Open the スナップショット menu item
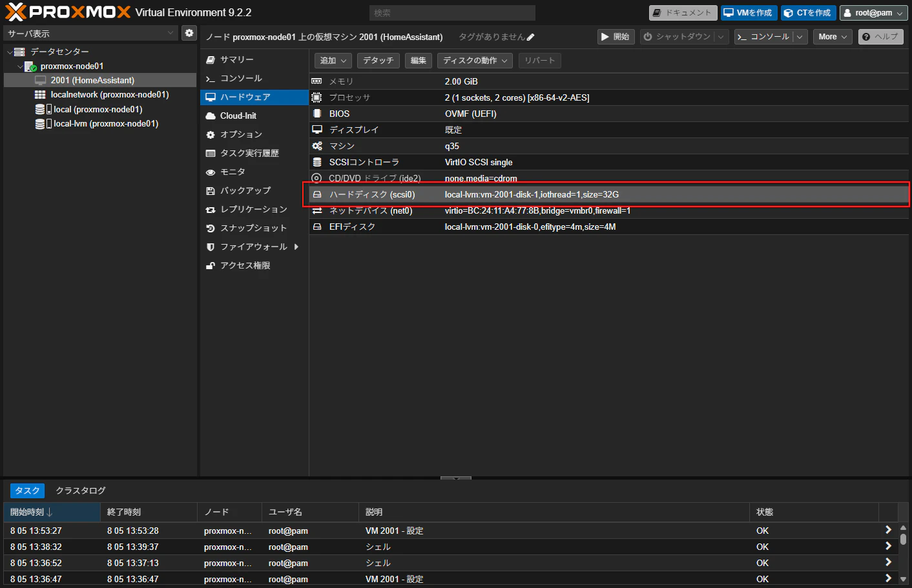 pyautogui.click(x=254, y=228)
